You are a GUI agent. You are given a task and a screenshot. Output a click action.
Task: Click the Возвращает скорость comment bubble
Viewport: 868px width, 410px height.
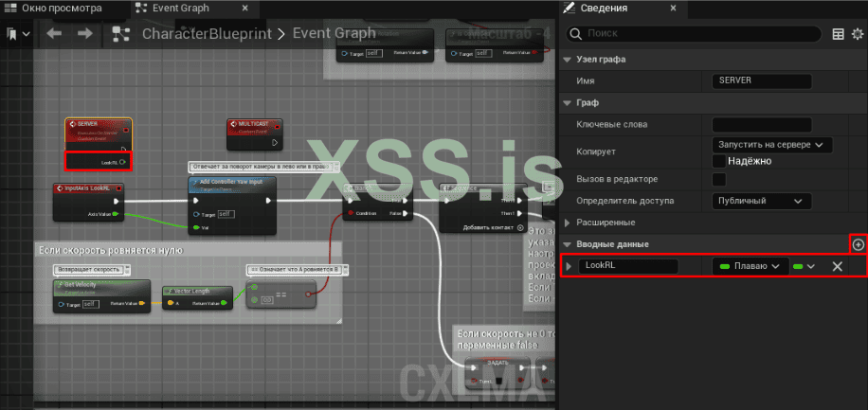(91, 270)
